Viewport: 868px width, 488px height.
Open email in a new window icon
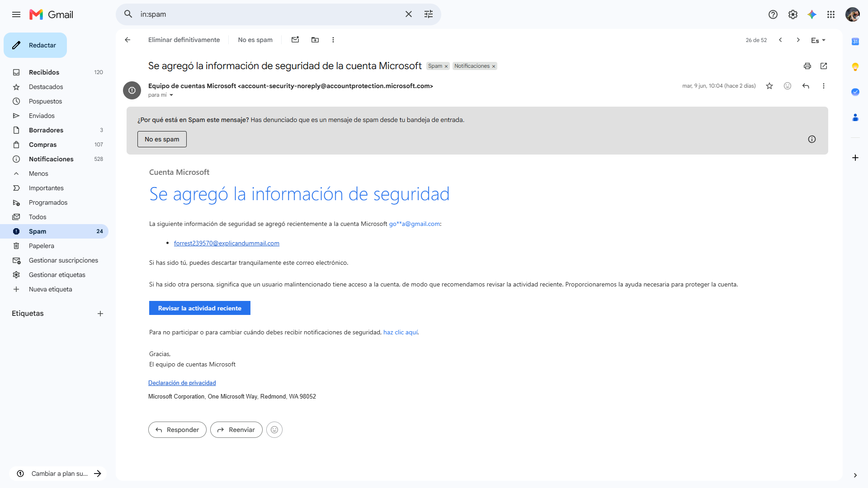tap(824, 66)
